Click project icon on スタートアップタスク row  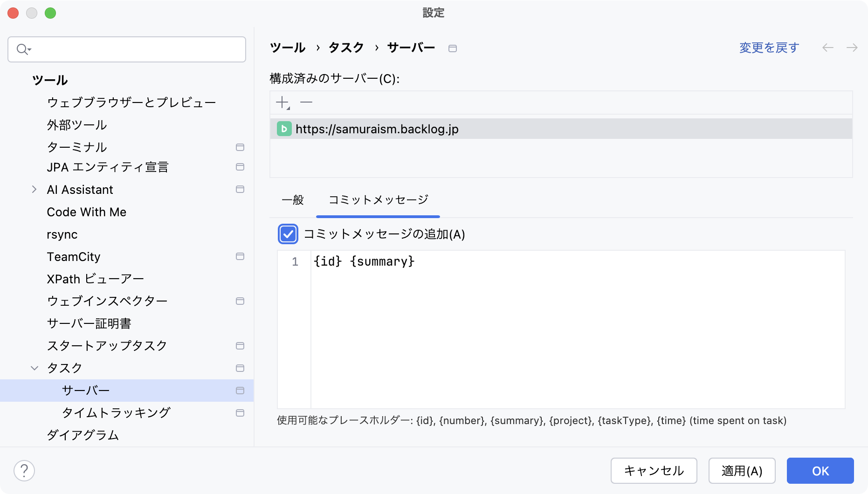(240, 346)
